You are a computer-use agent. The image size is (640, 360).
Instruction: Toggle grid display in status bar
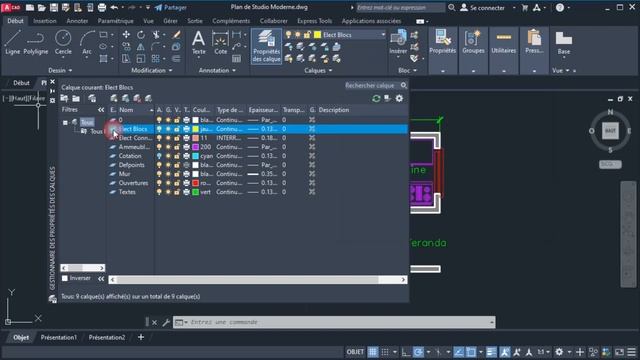(x=373, y=352)
